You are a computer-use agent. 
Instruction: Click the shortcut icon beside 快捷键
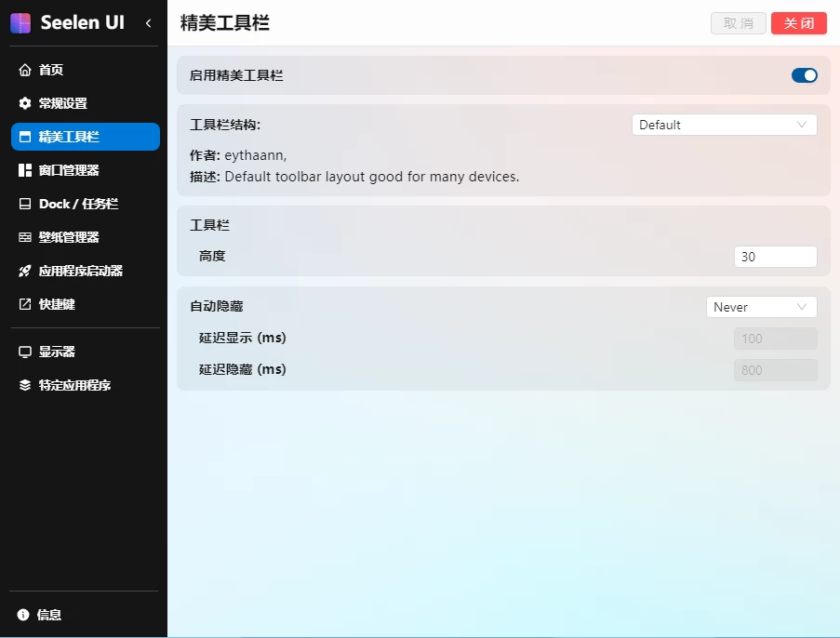25,304
